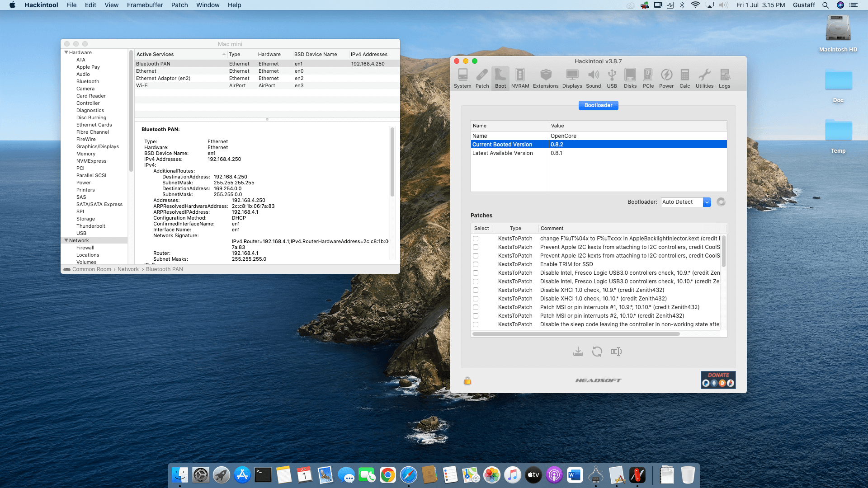Image resolution: width=868 pixels, height=488 pixels.
Task: Refresh the detected bootloader
Action: coord(721,202)
